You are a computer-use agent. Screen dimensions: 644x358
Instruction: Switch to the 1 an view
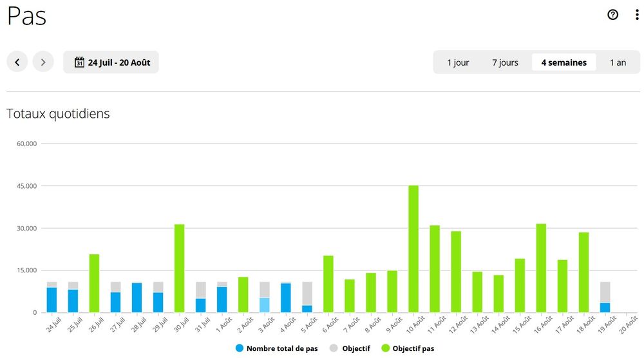point(618,62)
